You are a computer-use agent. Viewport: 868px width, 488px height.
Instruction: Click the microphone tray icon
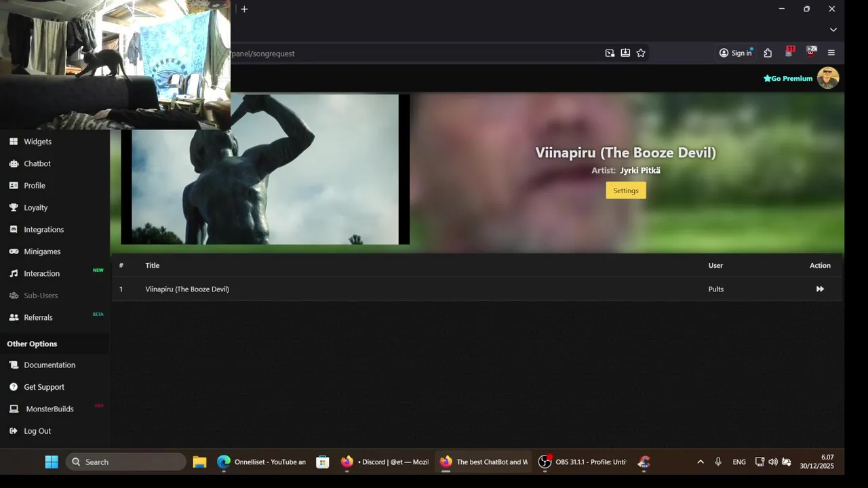coord(718,462)
